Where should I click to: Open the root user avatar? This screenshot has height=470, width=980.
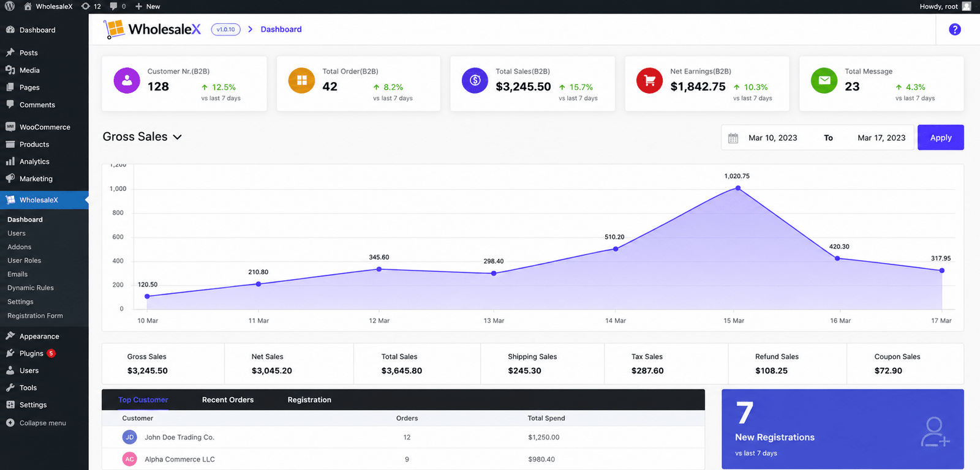point(967,6)
